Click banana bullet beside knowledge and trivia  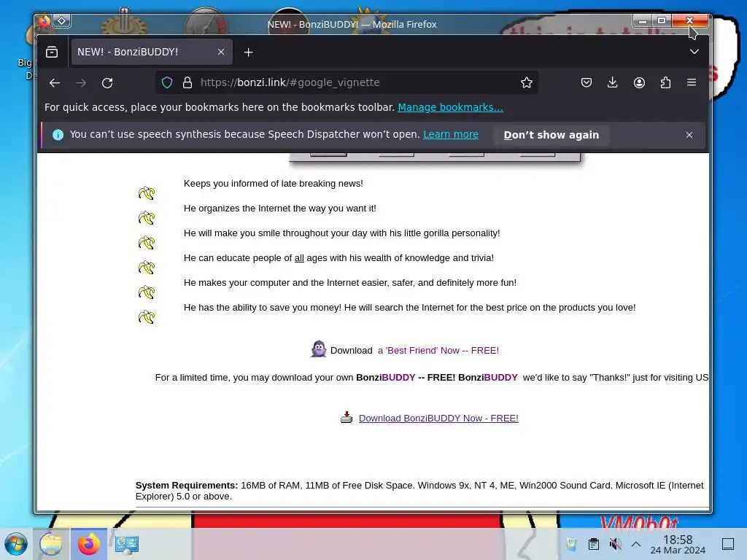point(147,267)
